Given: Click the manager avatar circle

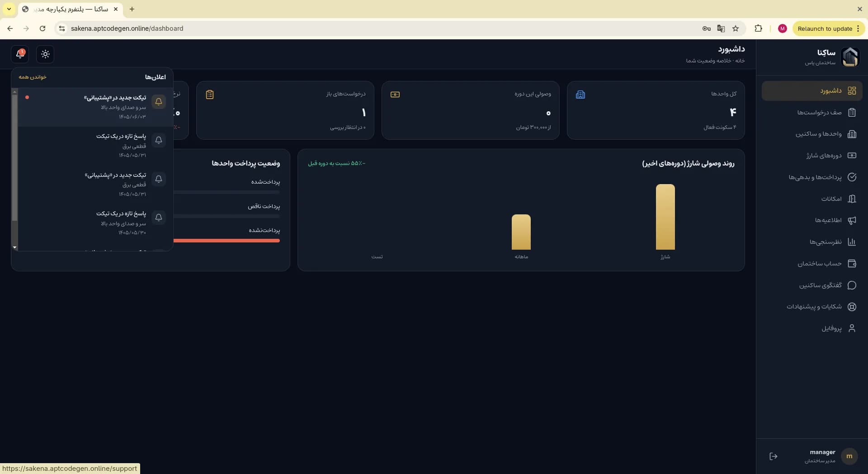Looking at the screenshot, I should point(849,456).
